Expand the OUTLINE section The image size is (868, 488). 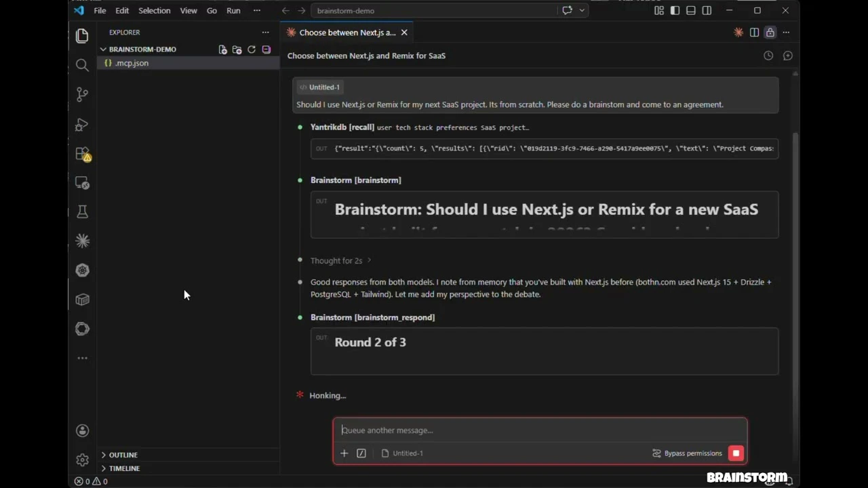[123, 455]
